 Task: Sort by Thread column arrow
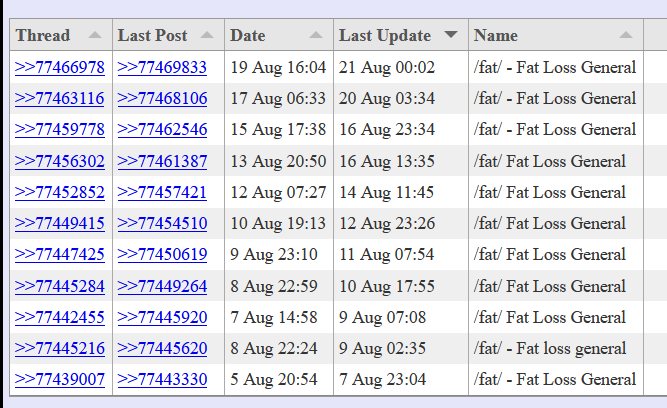pyautogui.click(x=95, y=35)
